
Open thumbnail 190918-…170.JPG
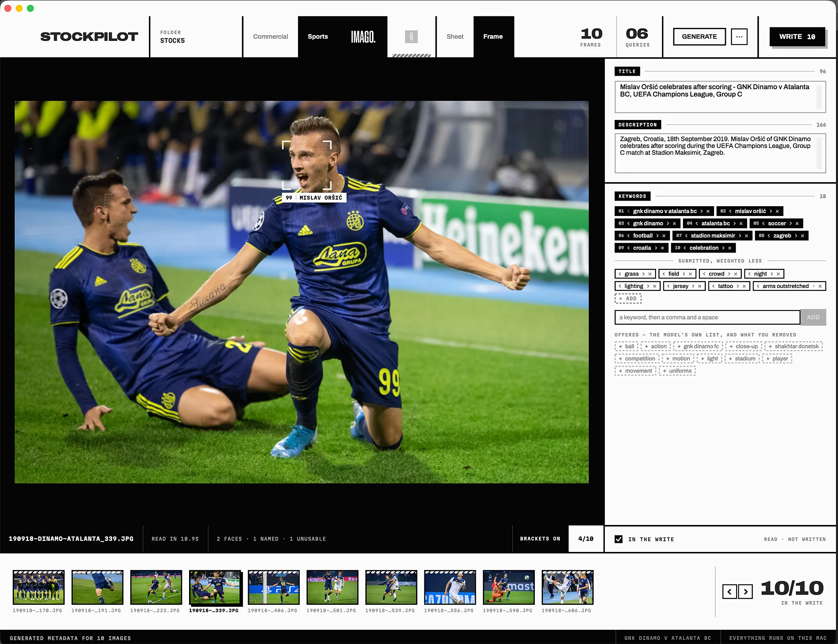click(x=38, y=587)
